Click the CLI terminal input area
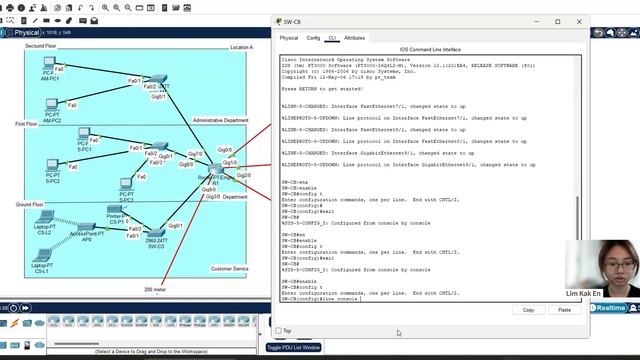Screen dimensions: 640x360 (429, 179)
